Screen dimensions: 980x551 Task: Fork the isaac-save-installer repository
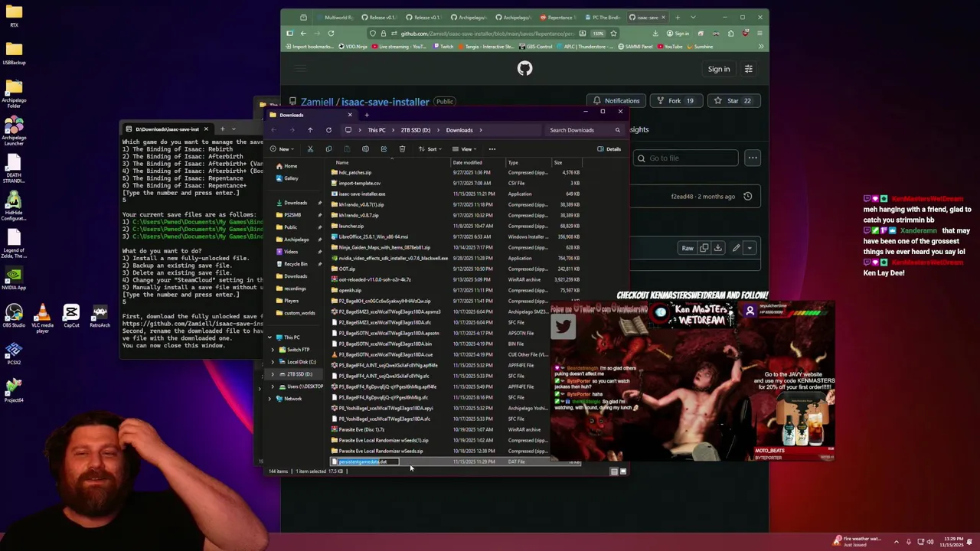coord(675,101)
